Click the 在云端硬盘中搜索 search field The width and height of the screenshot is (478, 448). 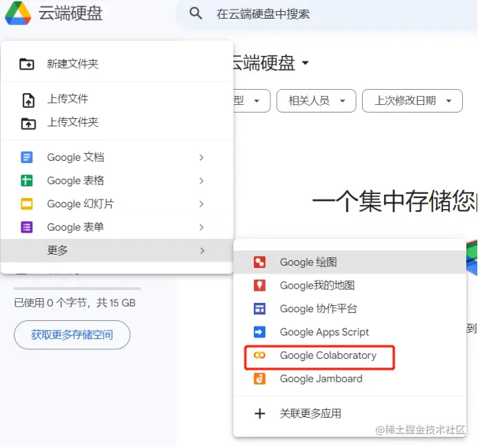[x=326, y=14]
